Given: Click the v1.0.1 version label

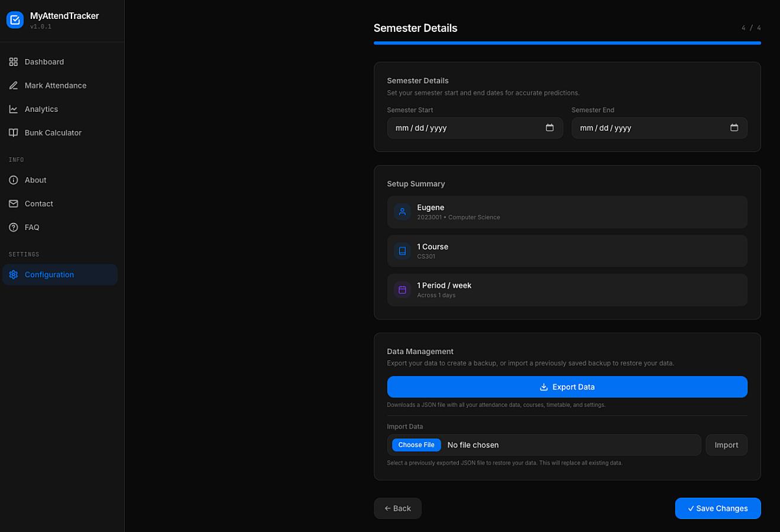Looking at the screenshot, I should pyautogui.click(x=41, y=27).
